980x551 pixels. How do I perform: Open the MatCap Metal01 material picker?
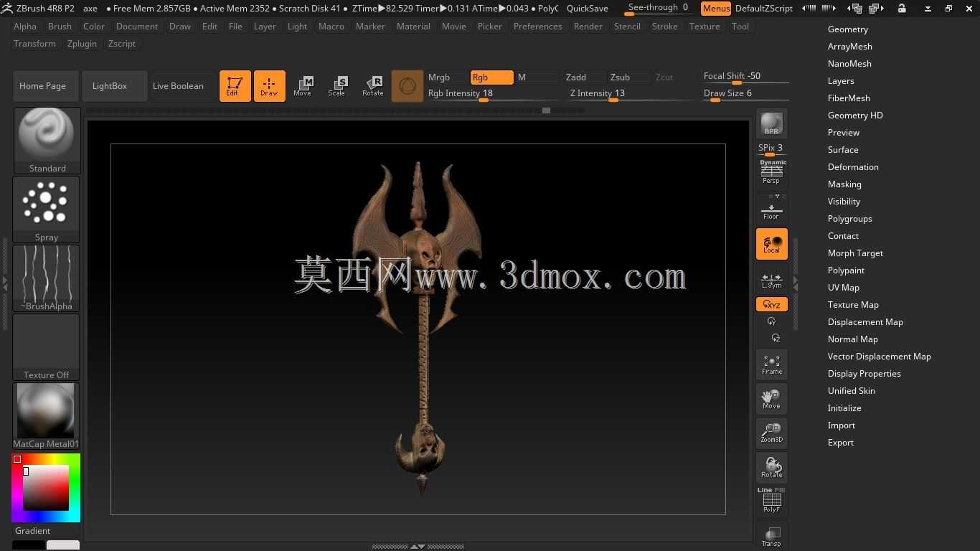(x=47, y=416)
